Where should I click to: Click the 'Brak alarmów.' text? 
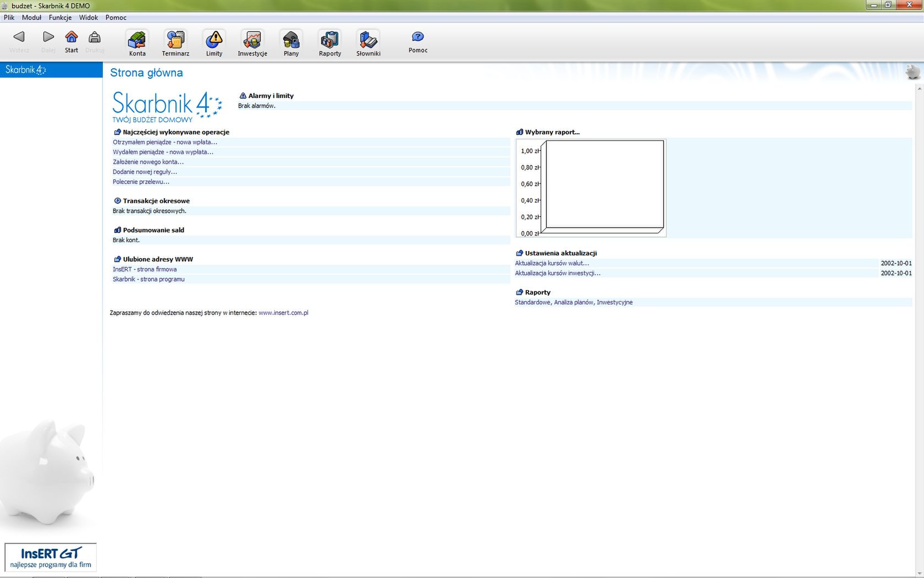coord(257,106)
